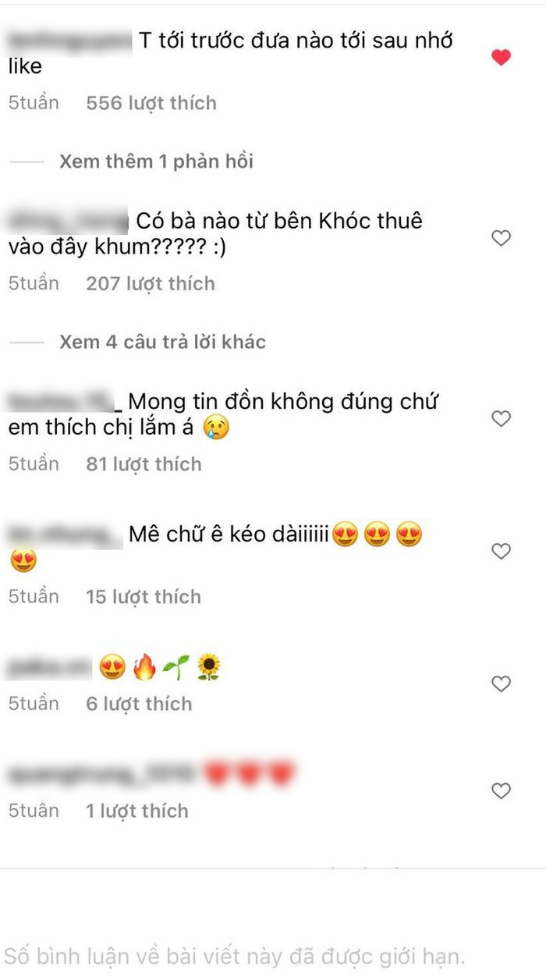Open profile of 'Khóc thuê' commenter
546x980 pixels.
click(x=66, y=221)
